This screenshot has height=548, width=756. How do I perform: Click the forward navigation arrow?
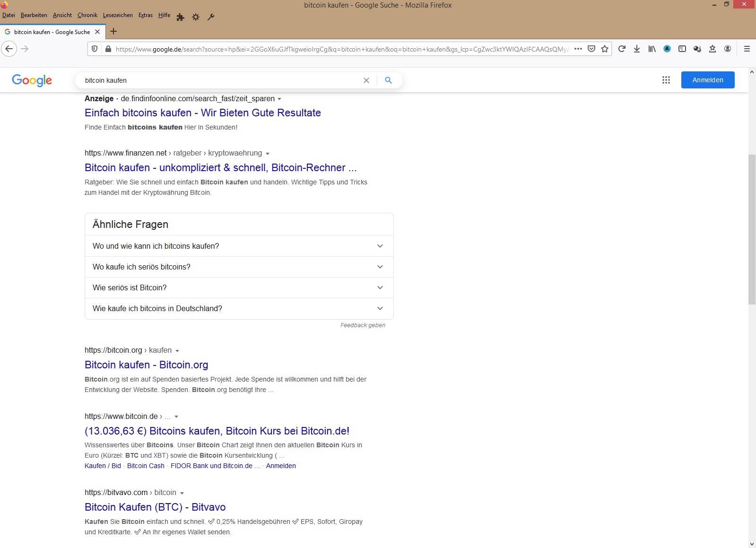point(25,49)
